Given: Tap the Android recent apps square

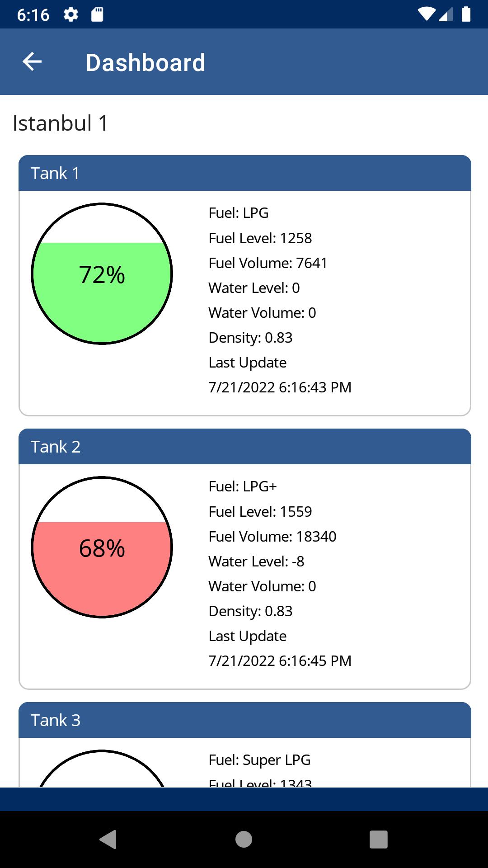Looking at the screenshot, I should click(x=379, y=840).
